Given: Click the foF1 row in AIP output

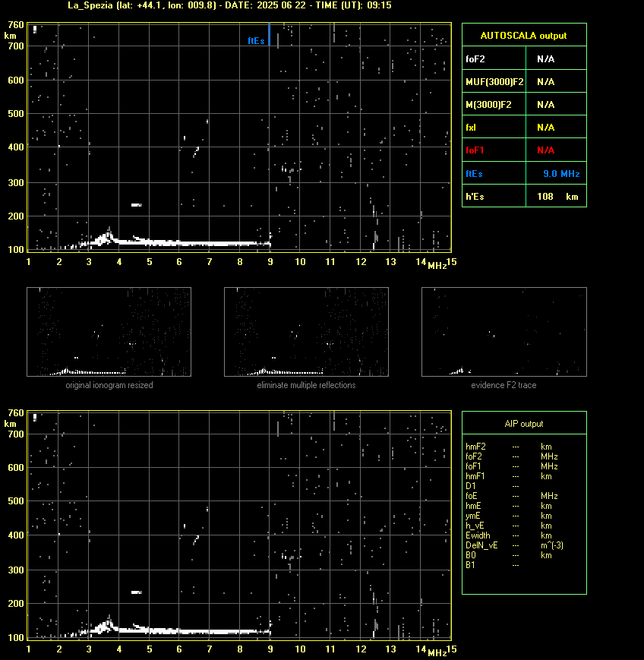Looking at the screenshot, I should pyautogui.click(x=512, y=466).
